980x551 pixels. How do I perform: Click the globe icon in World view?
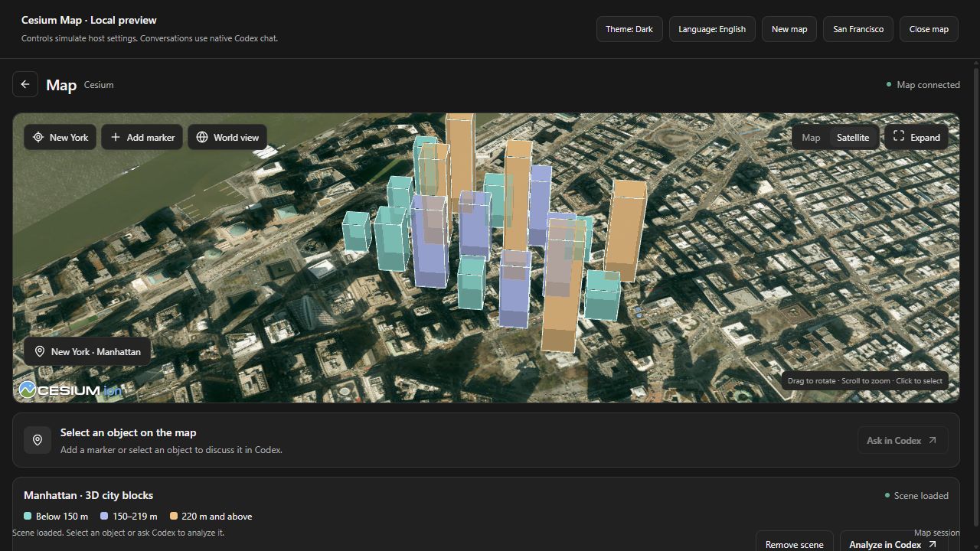pos(202,137)
